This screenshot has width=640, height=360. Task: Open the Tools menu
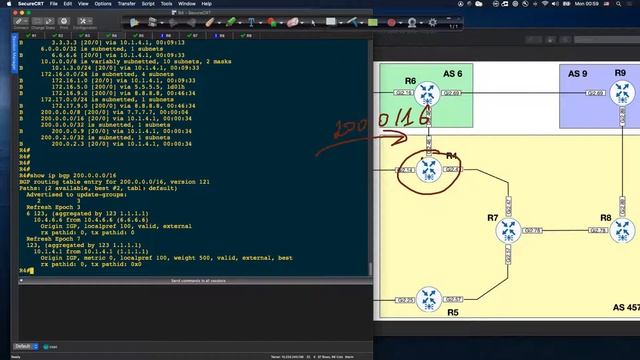coord(166,4)
